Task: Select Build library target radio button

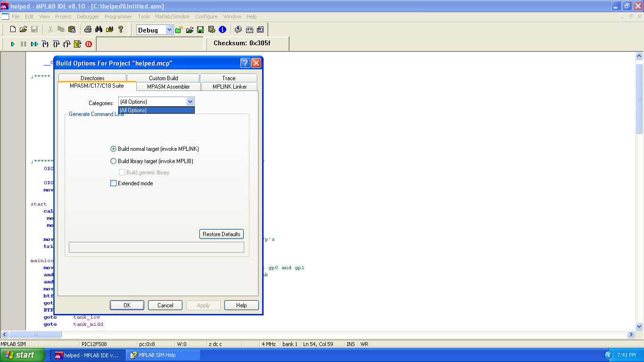Action: [x=113, y=161]
